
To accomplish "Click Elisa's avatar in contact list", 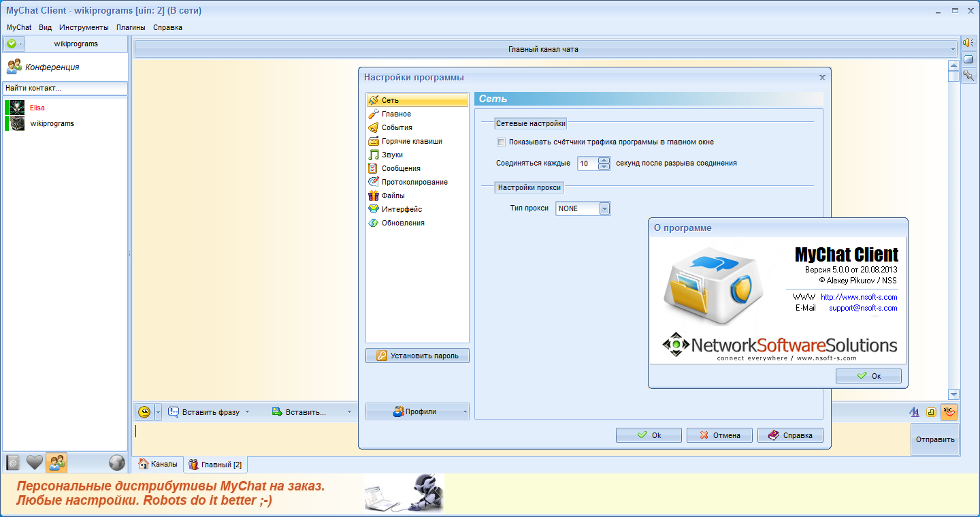I will (16, 108).
